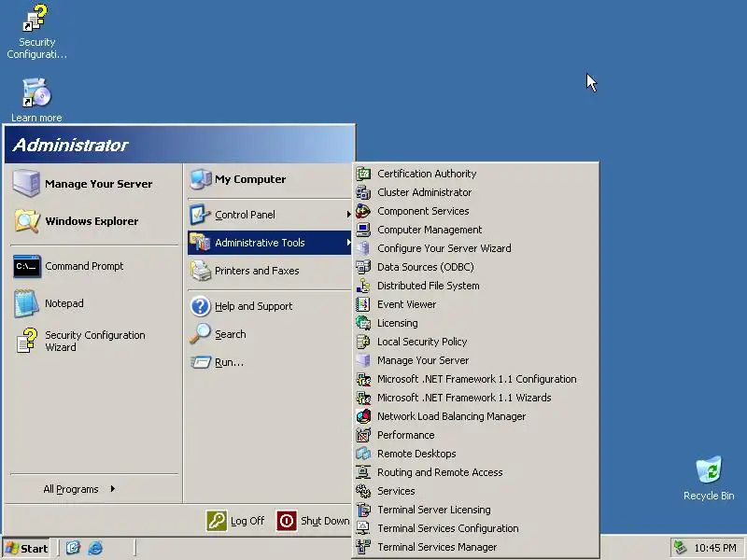Viewport: 747px width, 560px height.
Task: Select Manage Your Server in Administrative Tools
Action: click(x=476, y=360)
